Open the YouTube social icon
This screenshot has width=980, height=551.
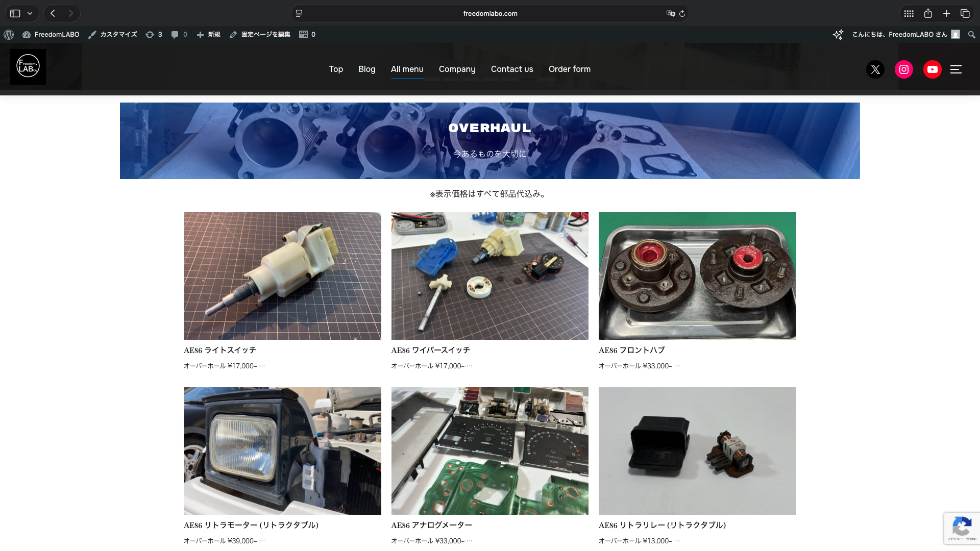(933, 69)
